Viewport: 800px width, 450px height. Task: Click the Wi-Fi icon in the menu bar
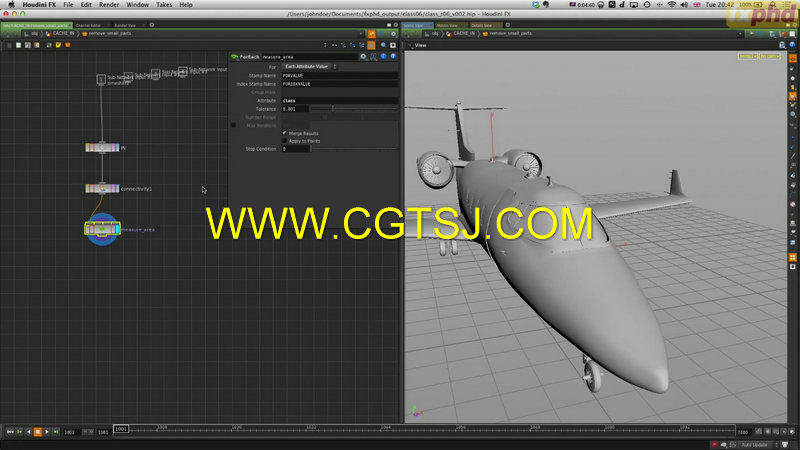pos(672,5)
